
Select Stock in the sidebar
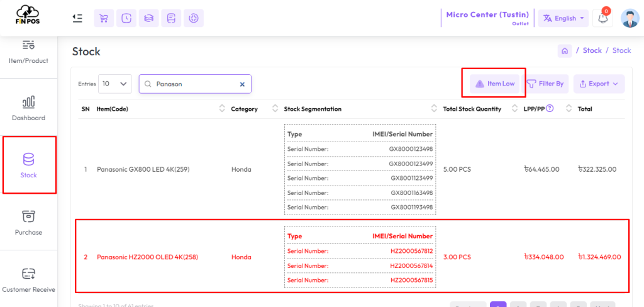coord(29,165)
